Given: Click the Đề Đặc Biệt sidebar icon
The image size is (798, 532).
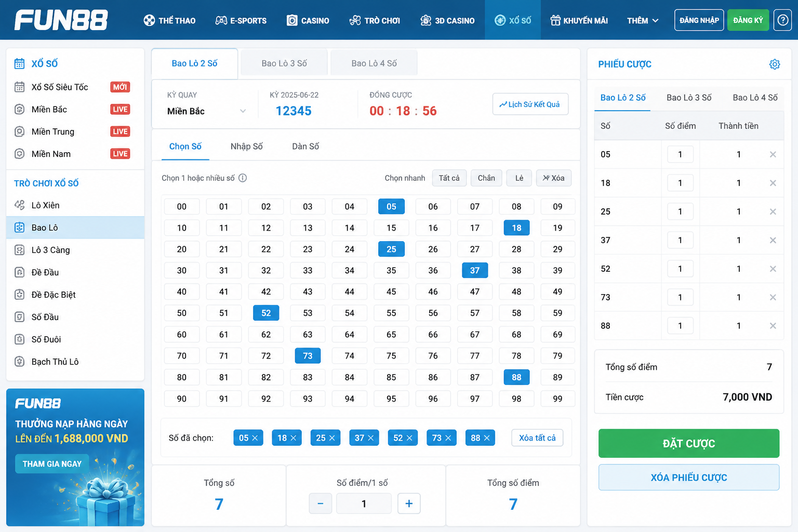Looking at the screenshot, I should [20, 295].
